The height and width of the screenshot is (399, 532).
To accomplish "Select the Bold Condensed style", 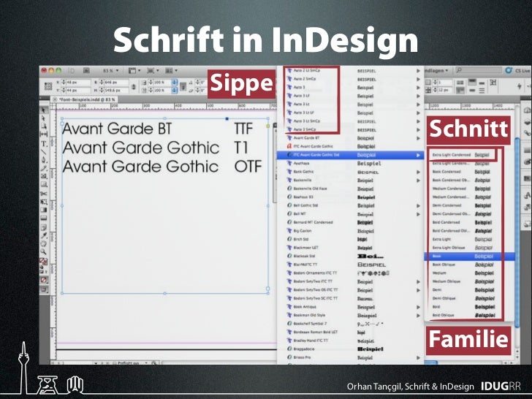I will coord(470,222).
